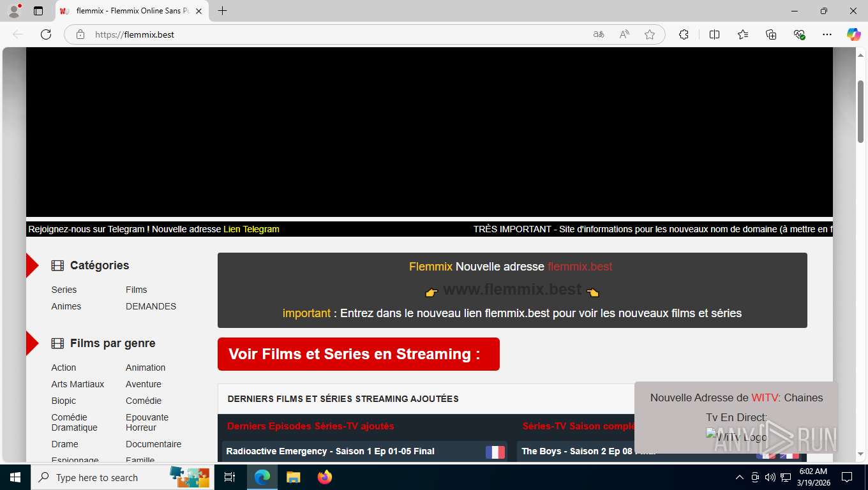This screenshot has height=490, width=868.
Task: Launch Firefox from taskbar
Action: [x=325, y=477]
